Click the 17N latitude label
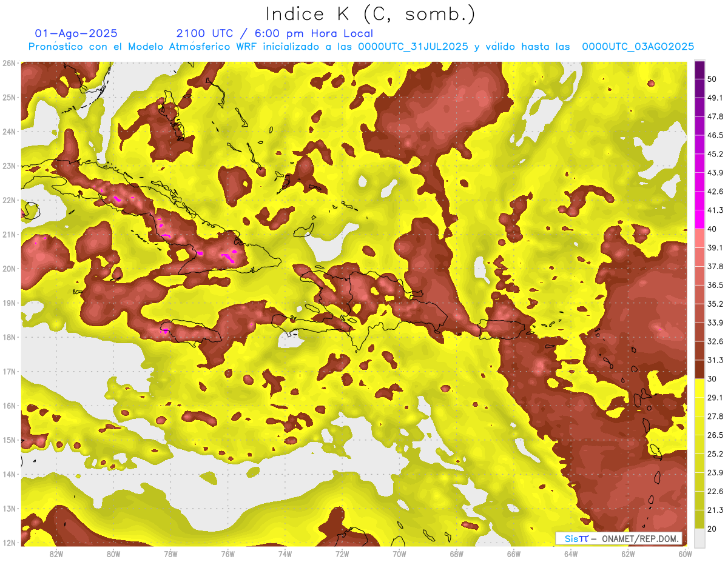Viewport: 728px width, 562px height. pyautogui.click(x=8, y=371)
